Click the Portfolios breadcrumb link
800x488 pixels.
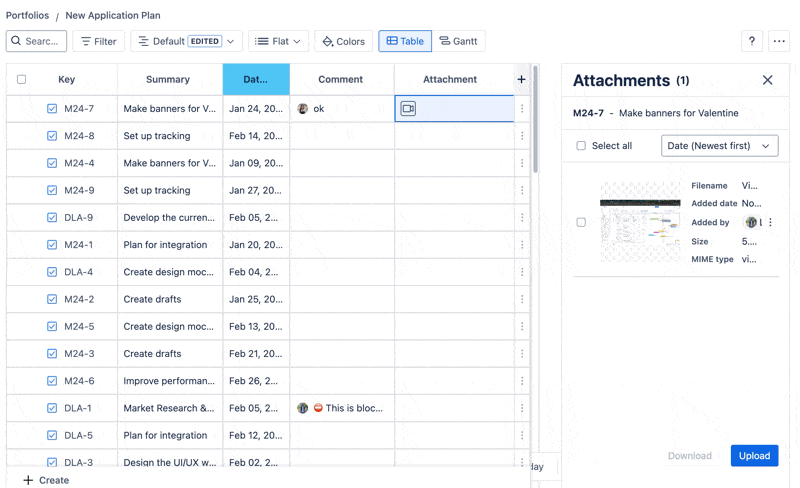click(27, 16)
